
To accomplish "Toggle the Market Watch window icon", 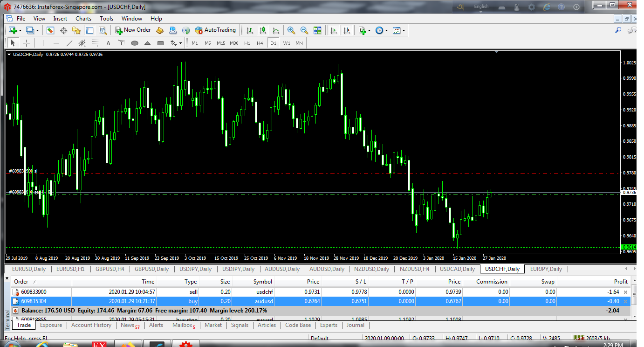I will (50, 30).
